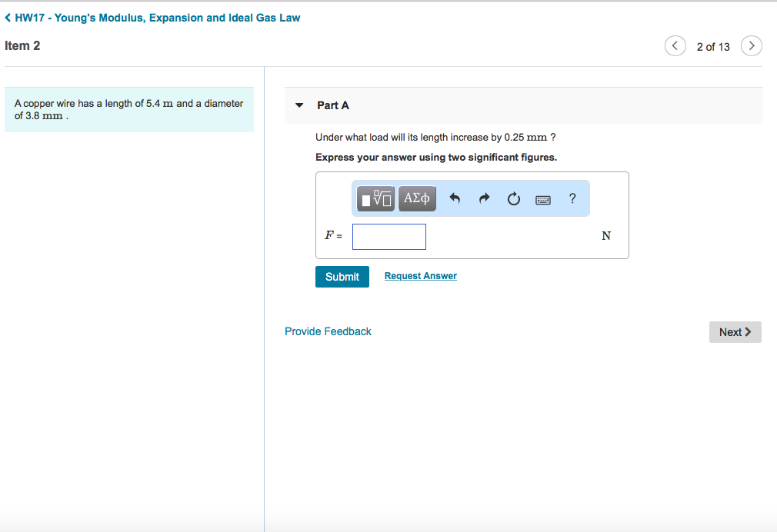
Task: Redo the last change in the answer editor
Action: [483, 198]
